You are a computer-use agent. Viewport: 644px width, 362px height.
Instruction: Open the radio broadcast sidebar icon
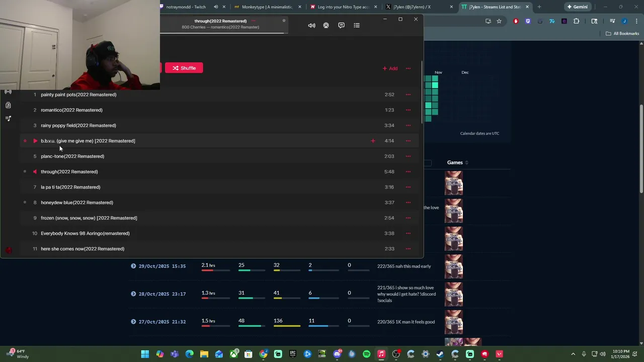[8, 92]
